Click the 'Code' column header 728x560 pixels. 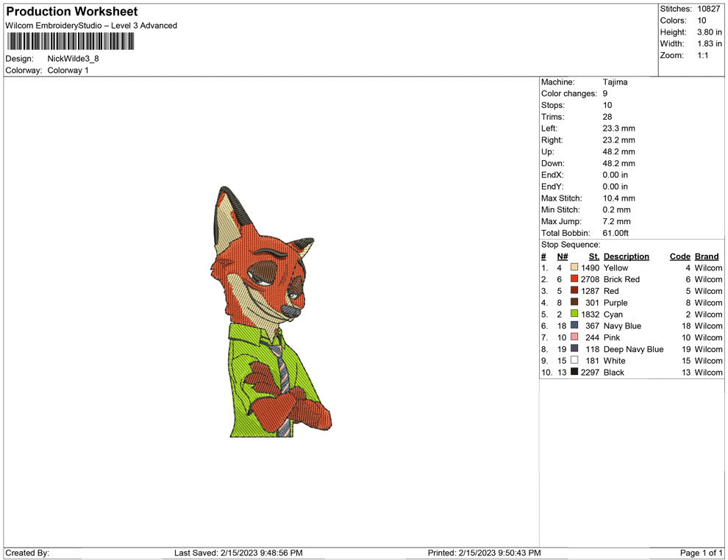tap(679, 256)
